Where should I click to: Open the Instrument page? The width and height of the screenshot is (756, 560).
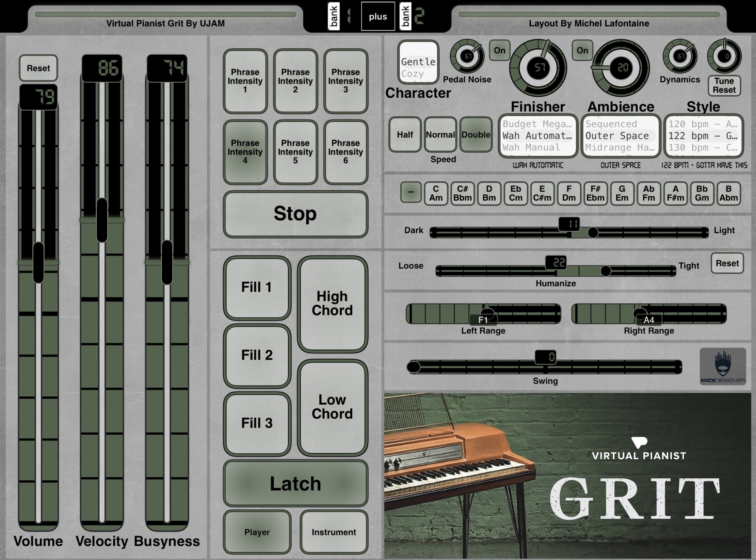(x=334, y=532)
